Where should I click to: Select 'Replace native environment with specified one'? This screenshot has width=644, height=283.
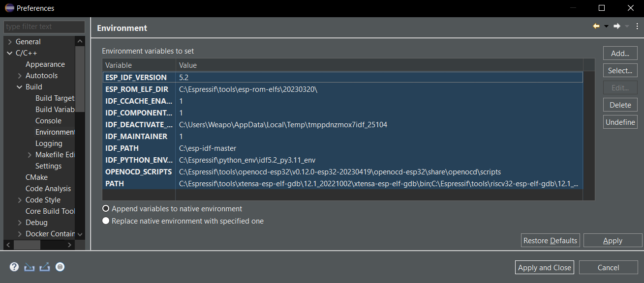point(106,221)
